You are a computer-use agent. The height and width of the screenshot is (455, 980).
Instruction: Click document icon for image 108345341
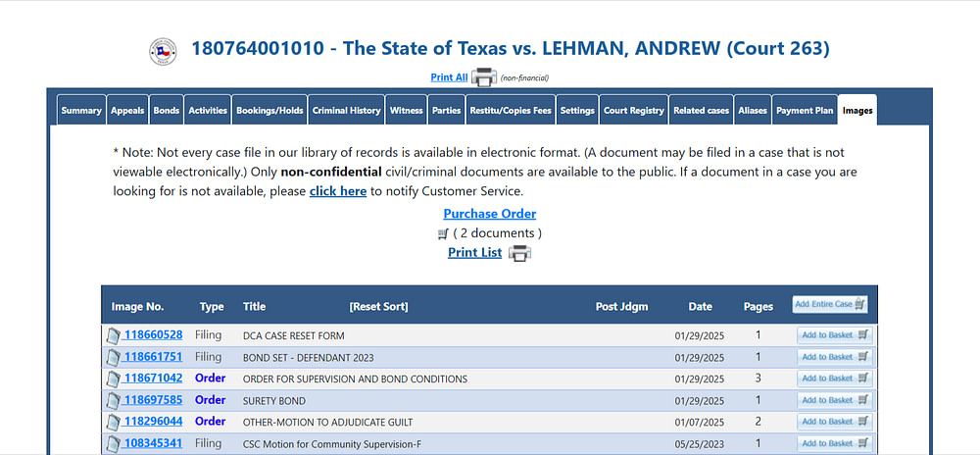(x=113, y=444)
